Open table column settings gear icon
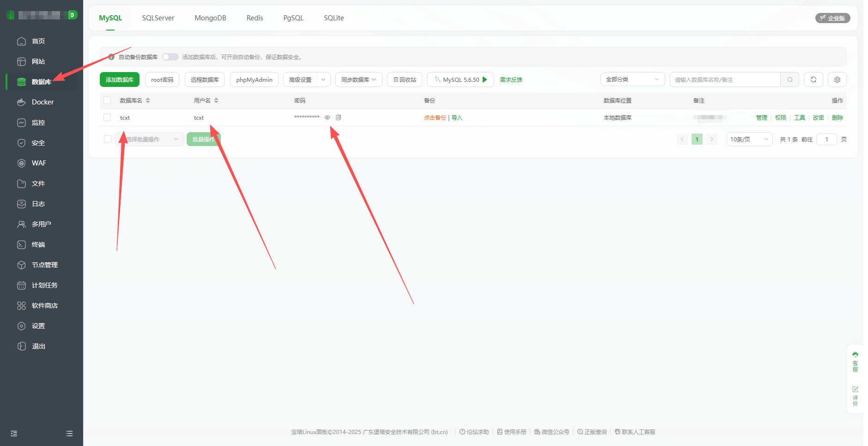The width and height of the screenshot is (868, 446). pyautogui.click(x=837, y=79)
